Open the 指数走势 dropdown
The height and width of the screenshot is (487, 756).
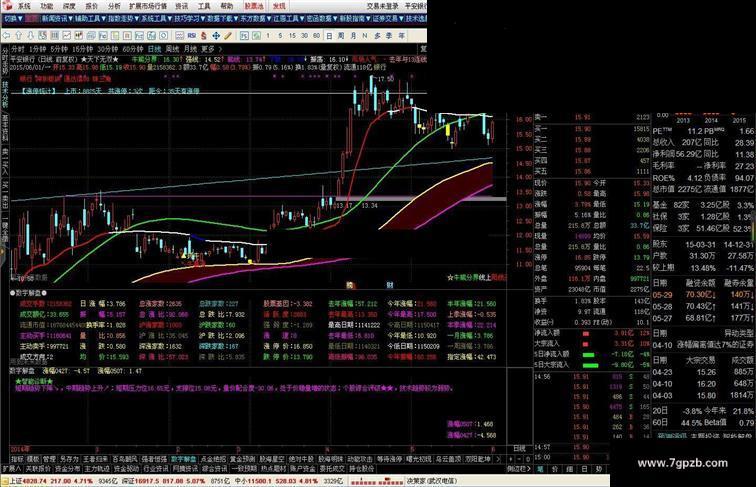pos(123,19)
